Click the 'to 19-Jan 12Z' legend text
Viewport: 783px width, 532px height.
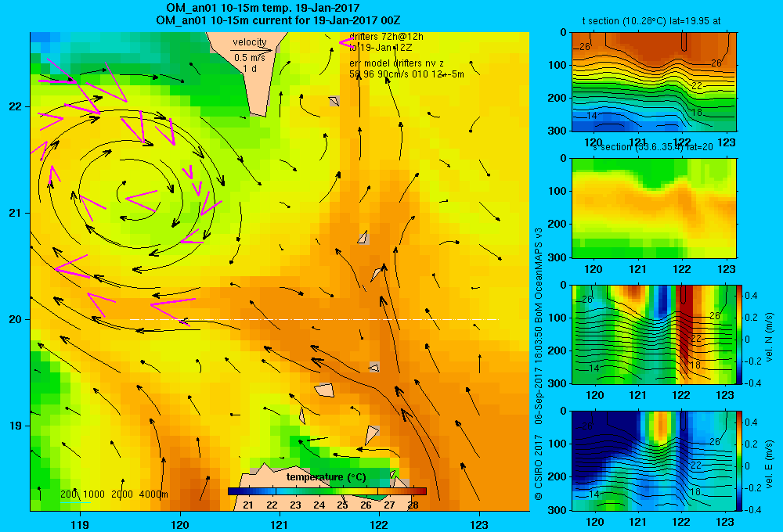point(380,48)
